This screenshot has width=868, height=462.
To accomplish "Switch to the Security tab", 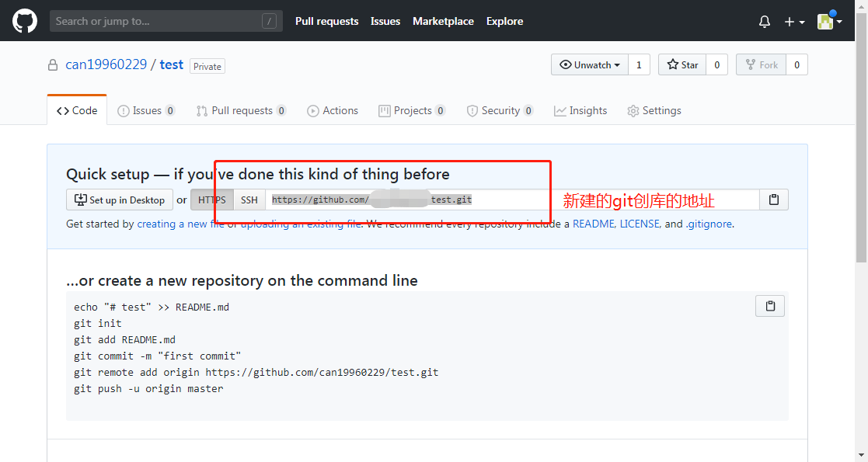I will [500, 111].
